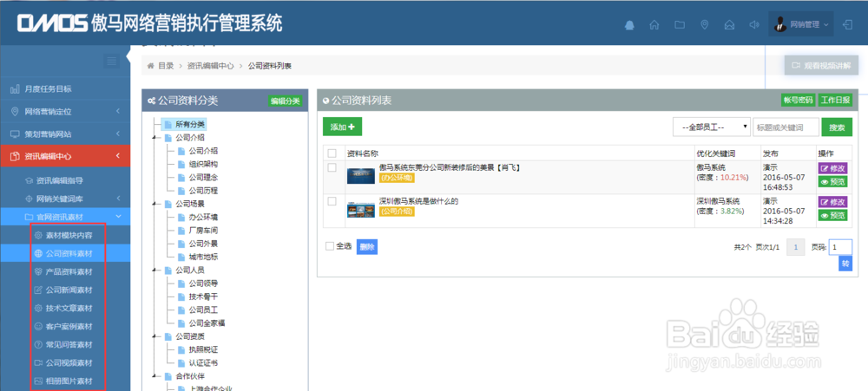This screenshot has width=868, height=391.
Task: Collapse 官网资讯素材 submenu
Action: click(65, 216)
